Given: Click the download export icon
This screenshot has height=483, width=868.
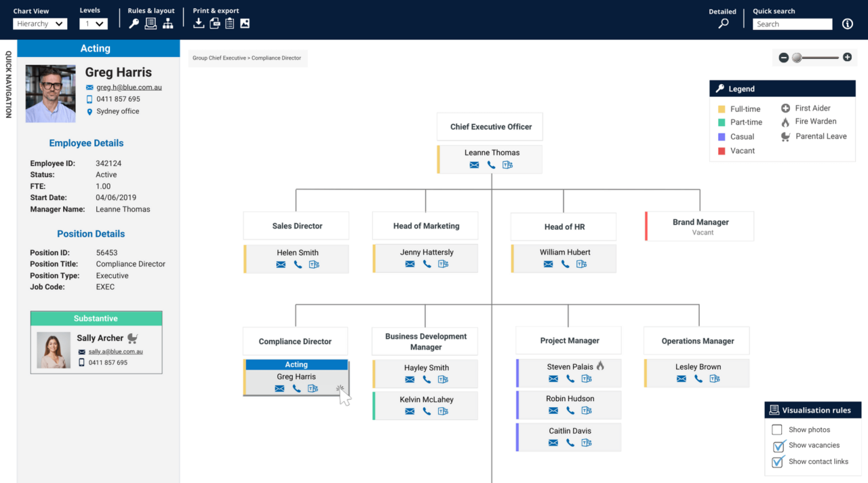Looking at the screenshot, I should coord(199,22).
